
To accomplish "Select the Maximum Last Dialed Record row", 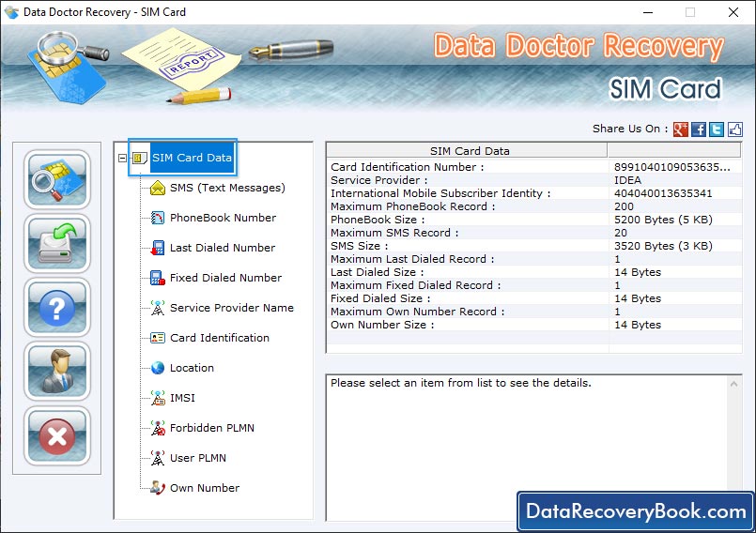I will 534,259.
